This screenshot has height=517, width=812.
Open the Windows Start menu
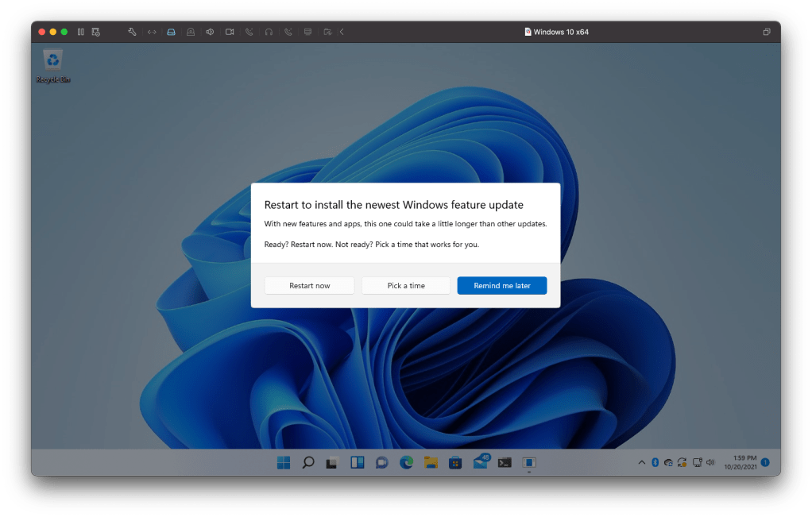click(x=284, y=462)
